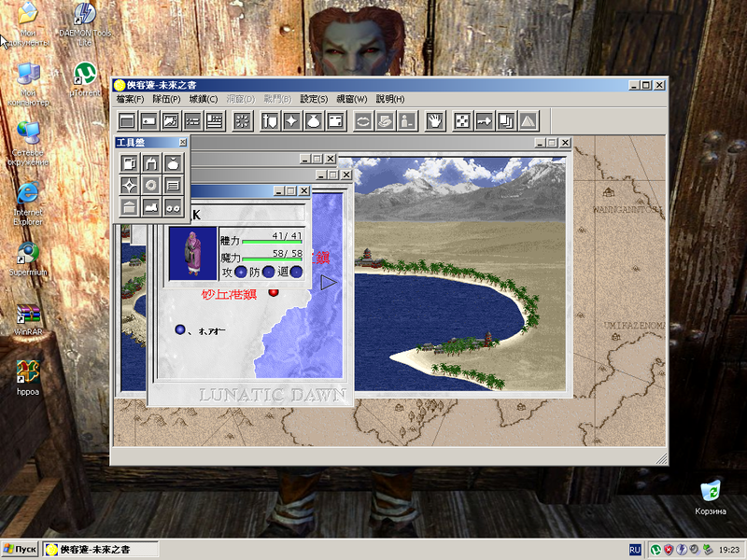Click the RU language indicator in tray
747x560 pixels.
[x=635, y=550]
